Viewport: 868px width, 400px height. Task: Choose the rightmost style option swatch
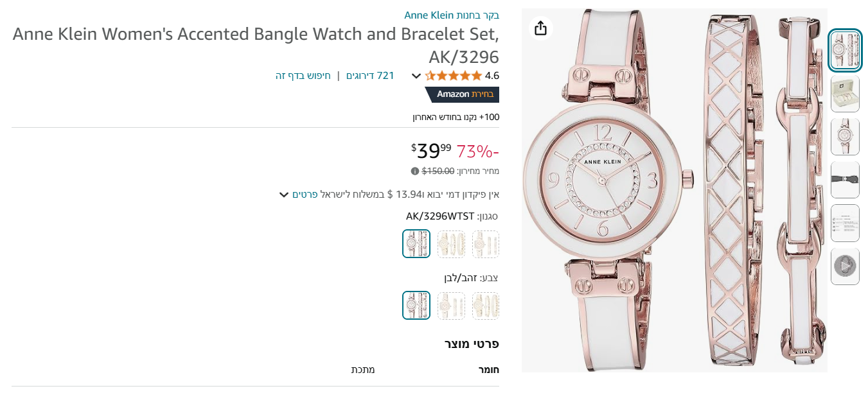click(486, 244)
